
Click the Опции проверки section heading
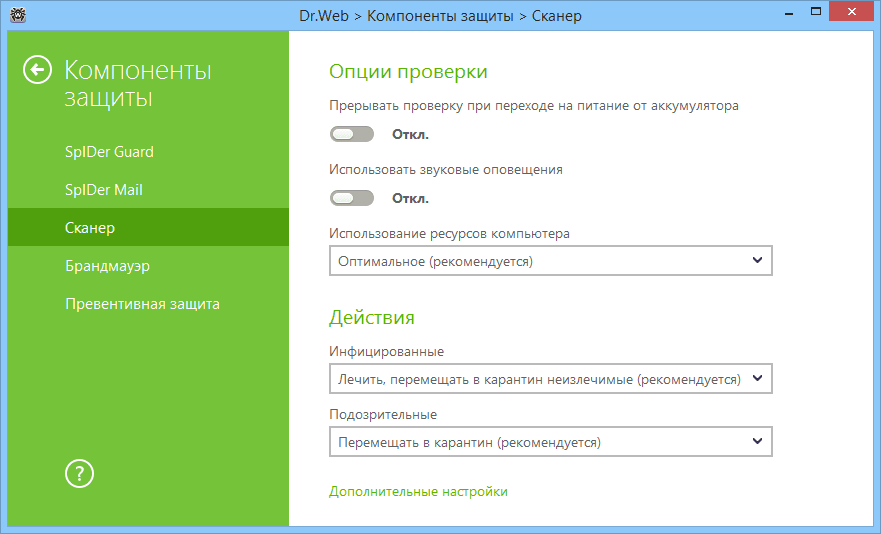(408, 72)
